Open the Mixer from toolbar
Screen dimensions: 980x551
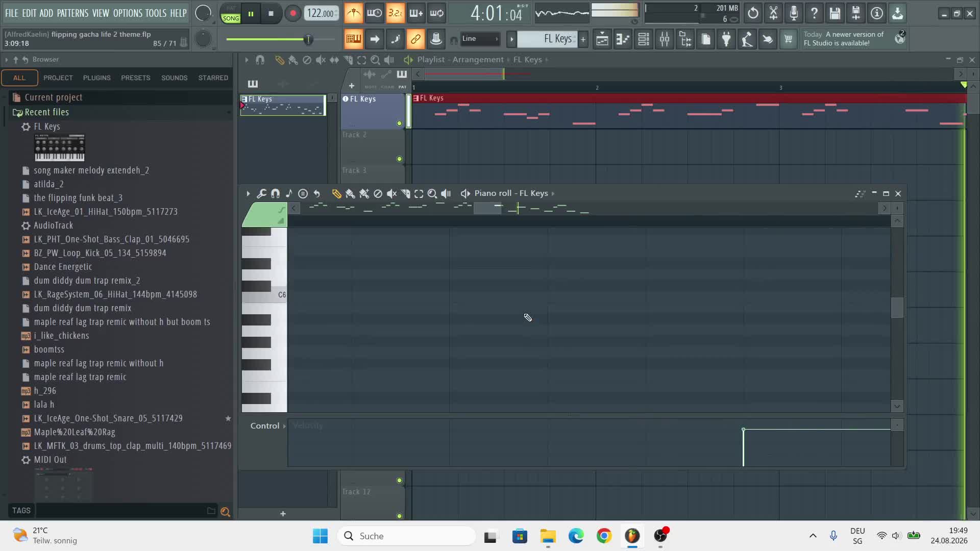coord(665,39)
